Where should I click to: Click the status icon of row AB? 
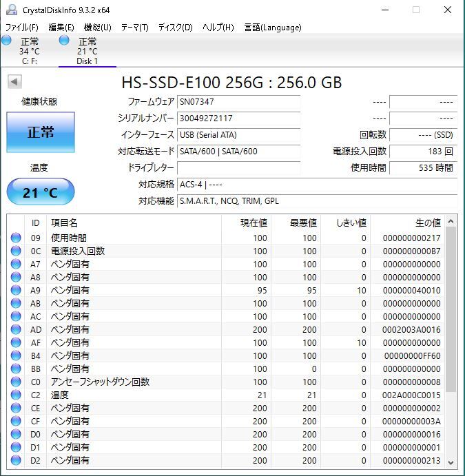pyautogui.click(x=16, y=303)
